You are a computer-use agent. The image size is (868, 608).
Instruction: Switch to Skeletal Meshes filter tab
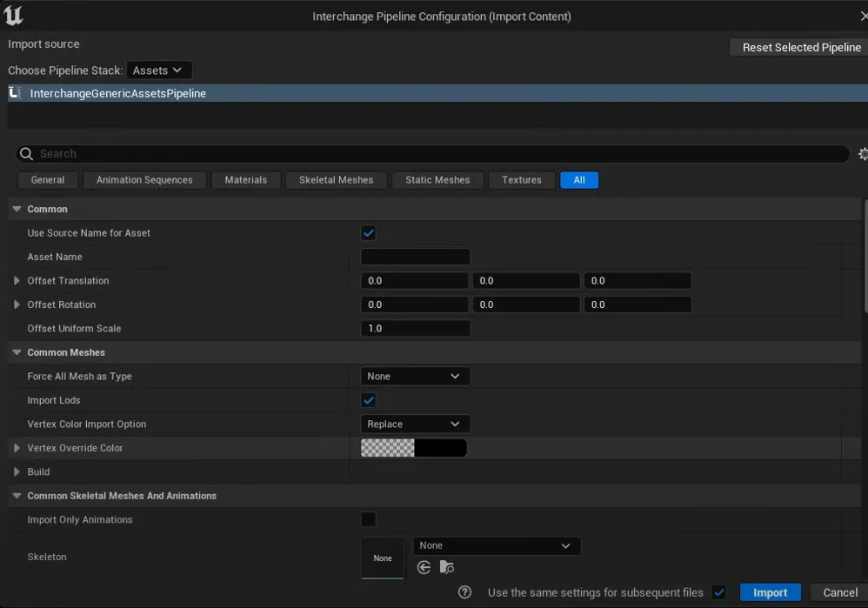click(336, 180)
